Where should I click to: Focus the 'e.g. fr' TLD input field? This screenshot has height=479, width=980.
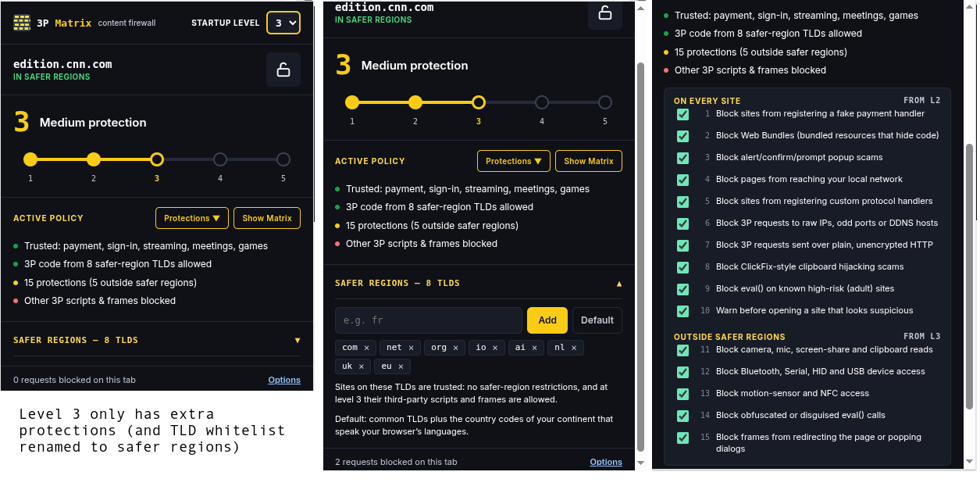pyautogui.click(x=429, y=320)
